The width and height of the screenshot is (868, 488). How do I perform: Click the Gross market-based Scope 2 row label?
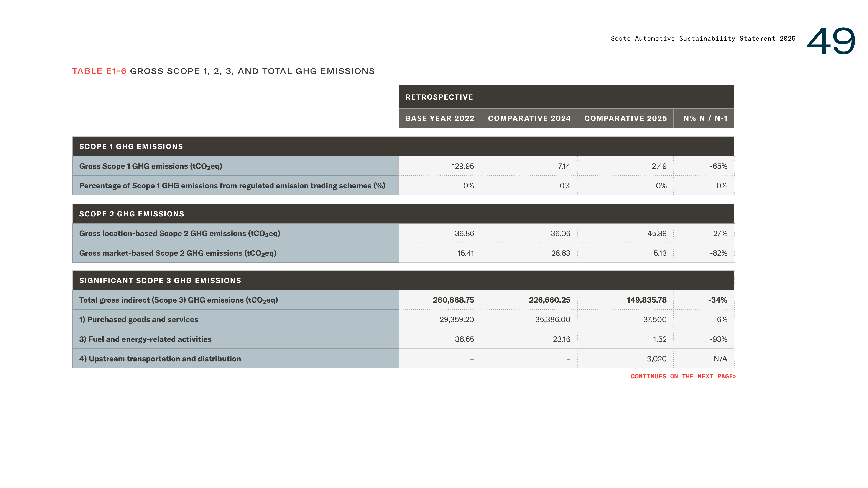coord(178,253)
